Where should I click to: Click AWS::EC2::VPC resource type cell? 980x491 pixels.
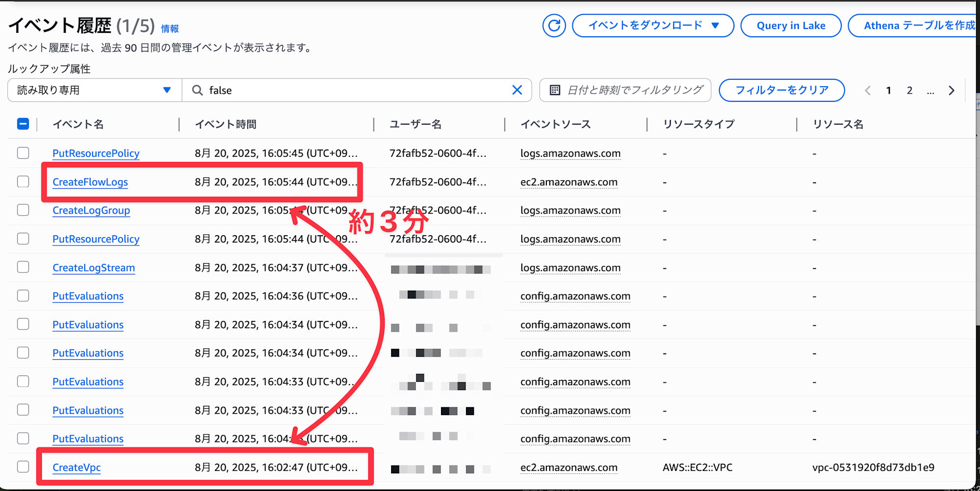(698, 467)
